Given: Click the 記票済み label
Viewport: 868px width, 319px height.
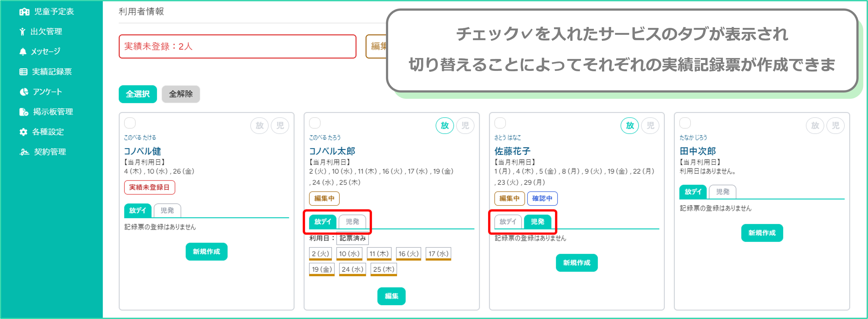Looking at the screenshot, I should click(x=352, y=238).
